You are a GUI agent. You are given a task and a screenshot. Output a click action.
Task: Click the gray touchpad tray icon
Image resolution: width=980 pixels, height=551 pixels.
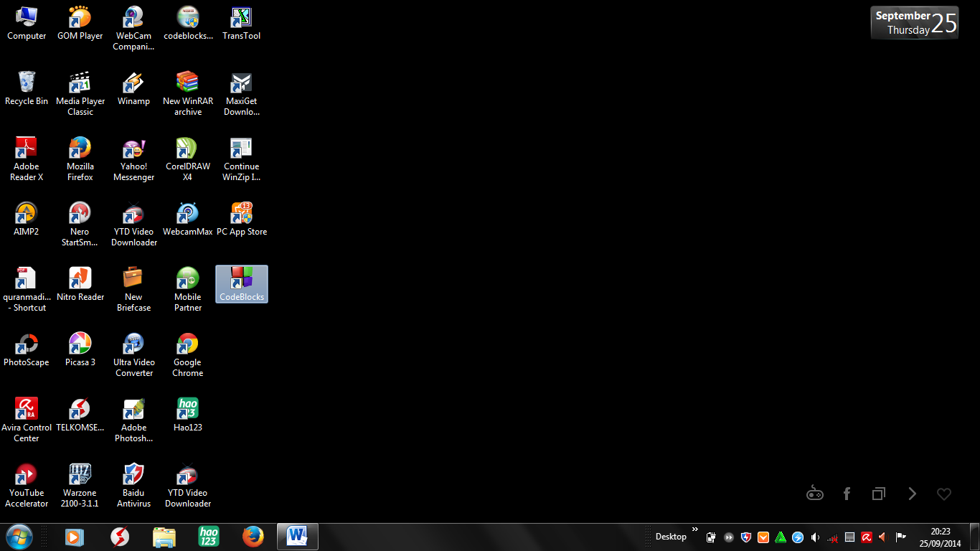click(849, 537)
